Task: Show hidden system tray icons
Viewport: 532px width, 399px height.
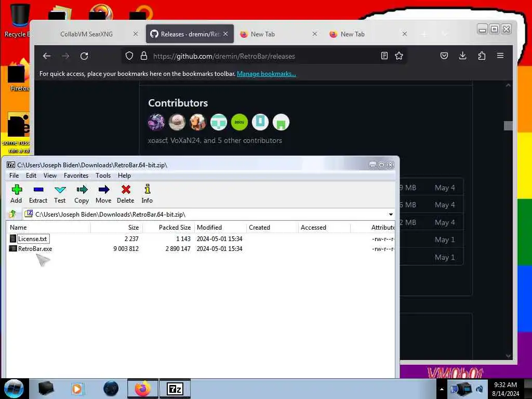Action: 442,389
